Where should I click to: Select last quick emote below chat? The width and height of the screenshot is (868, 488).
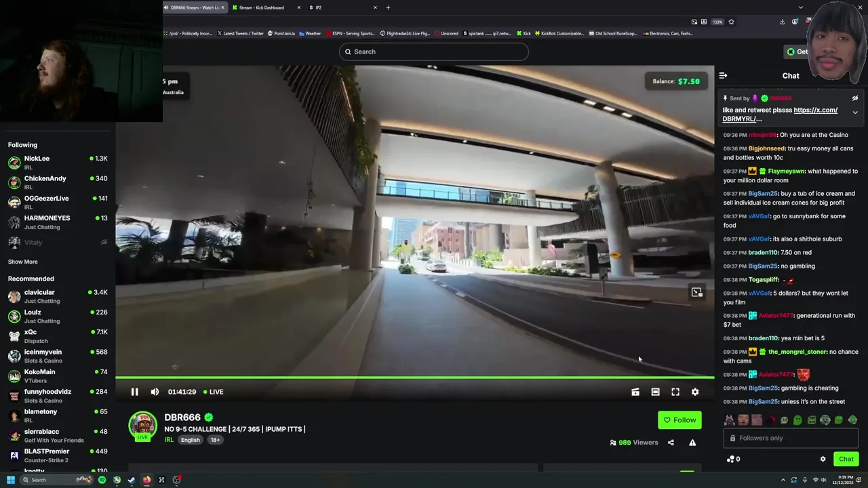pyautogui.click(x=852, y=420)
